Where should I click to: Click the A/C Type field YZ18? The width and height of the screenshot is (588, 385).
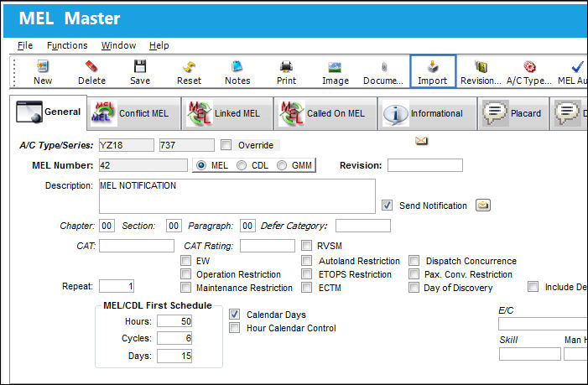tap(127, 145)
